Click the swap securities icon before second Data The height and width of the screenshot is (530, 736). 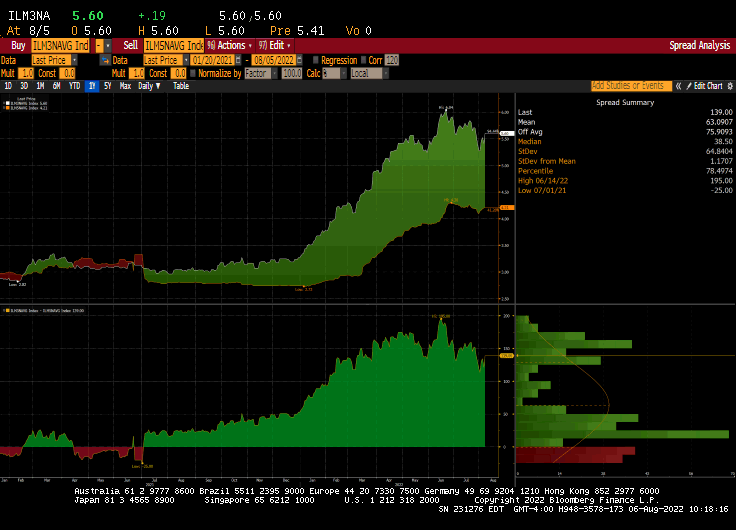tap(104, 60)
